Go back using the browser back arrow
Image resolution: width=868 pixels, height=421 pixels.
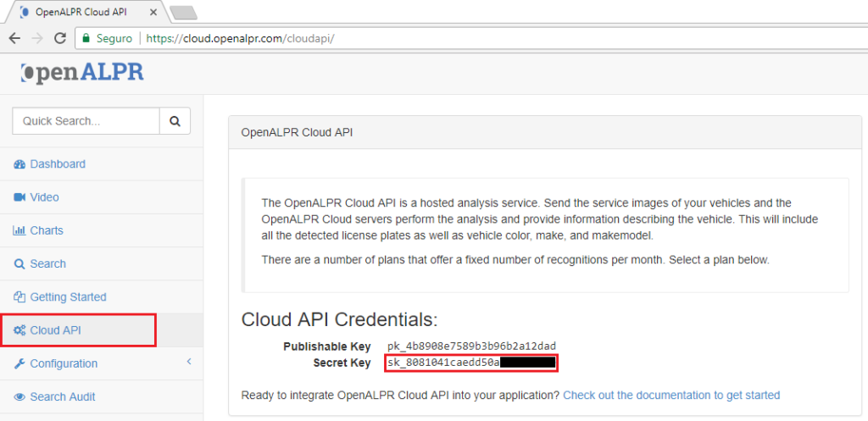point(15,38)
